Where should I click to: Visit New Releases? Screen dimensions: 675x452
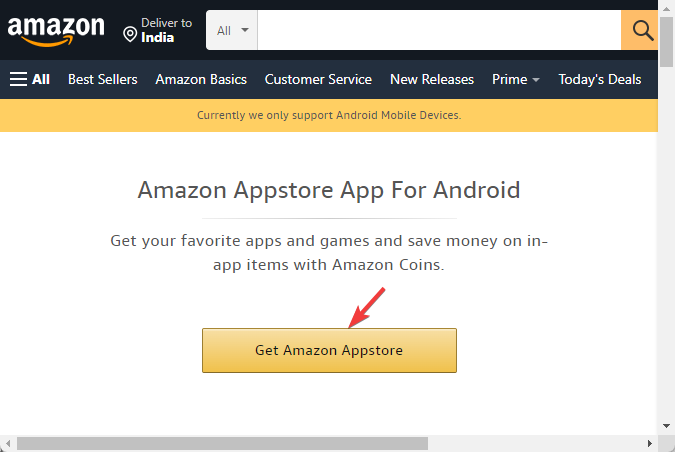coord(432,79)
